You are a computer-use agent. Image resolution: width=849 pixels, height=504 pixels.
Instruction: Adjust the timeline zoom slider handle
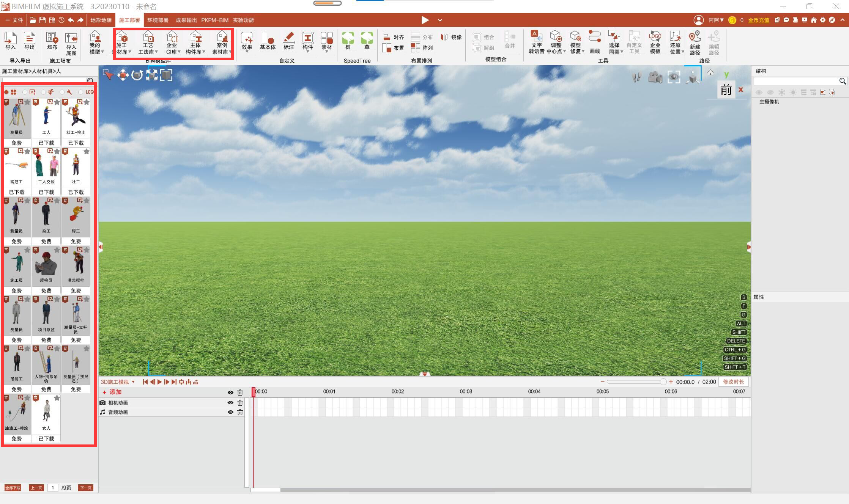(x=663, y=382)
